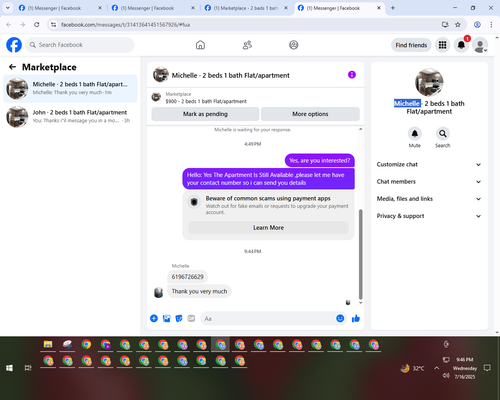Open the account profile avatar menu
Viewport: 500px width, 400px height.
(x=480, y=45)
